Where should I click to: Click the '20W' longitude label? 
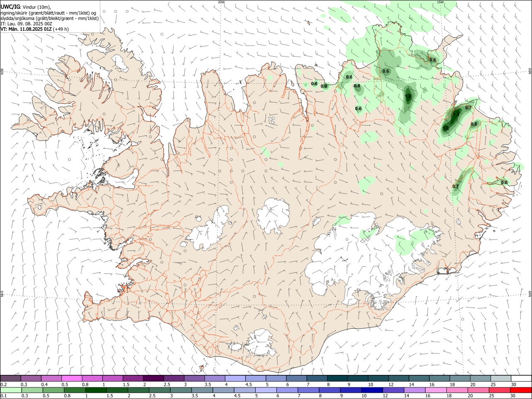(x=221, y=2)
